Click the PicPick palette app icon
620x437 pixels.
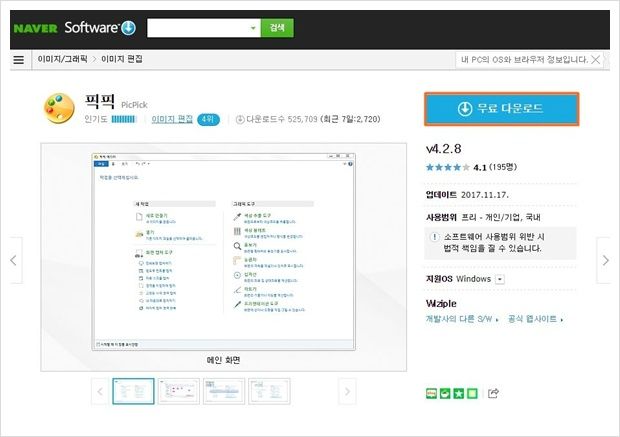59,108
